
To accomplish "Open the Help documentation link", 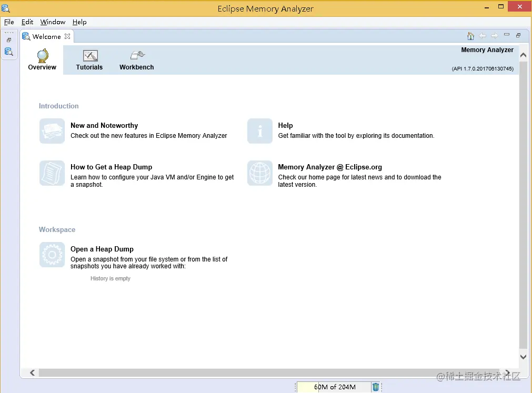I will click(x=285, y=125).
